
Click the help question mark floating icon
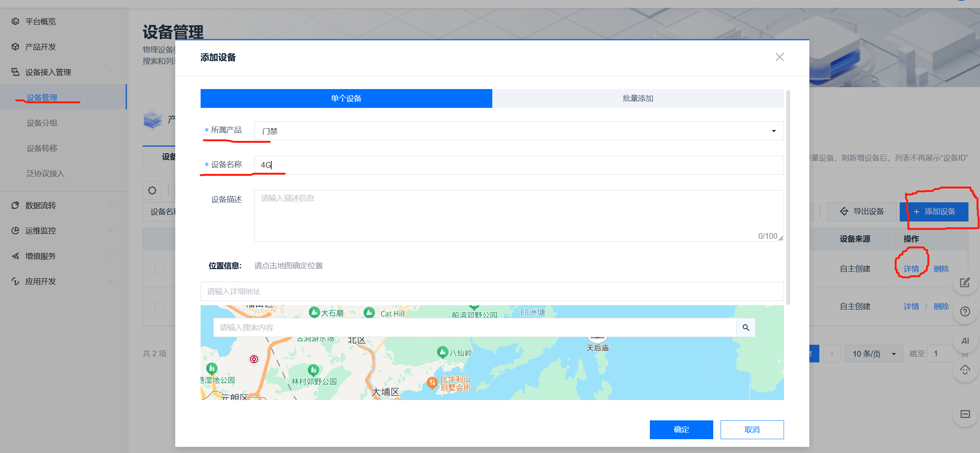click(x=965, y=311)
